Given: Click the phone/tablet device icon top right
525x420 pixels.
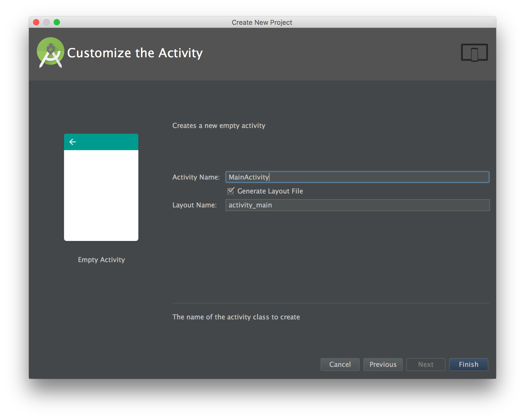Looking at the screenshot, I should point(474,52).
